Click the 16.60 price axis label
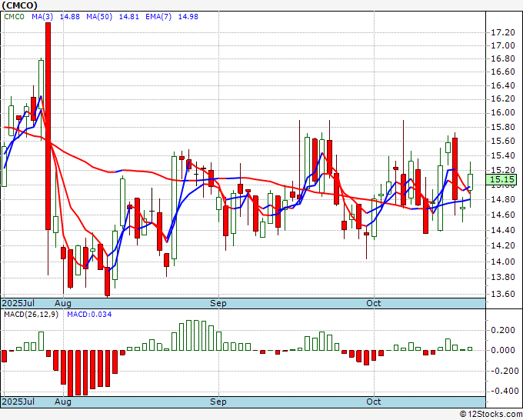 coord(503,72)
